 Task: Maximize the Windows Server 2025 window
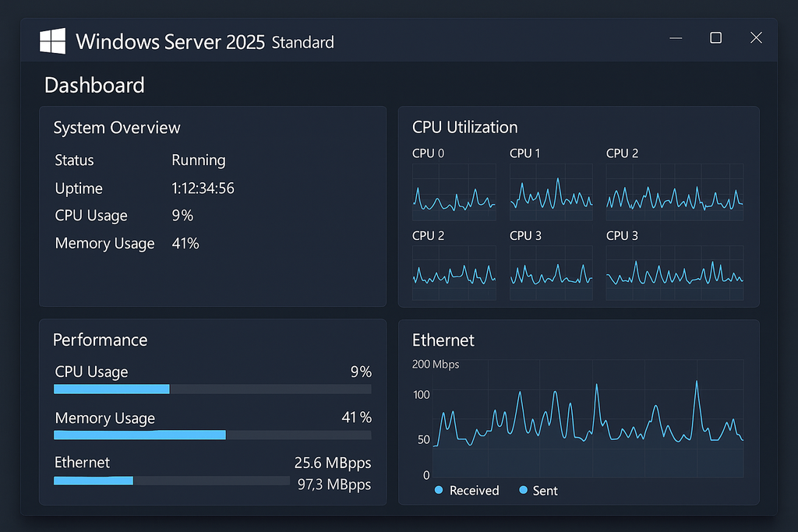[715, 38]
